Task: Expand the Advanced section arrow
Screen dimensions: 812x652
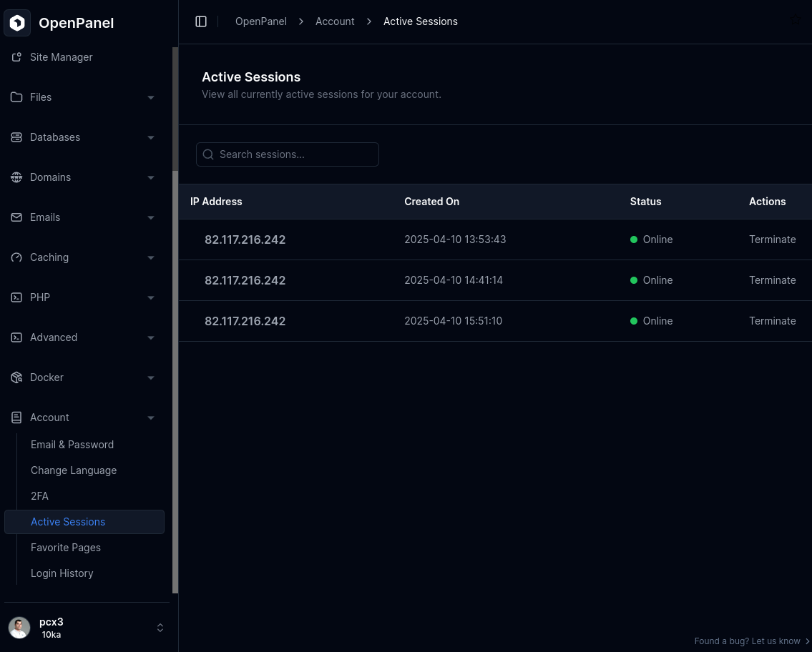Action: [x=151, y=337]
